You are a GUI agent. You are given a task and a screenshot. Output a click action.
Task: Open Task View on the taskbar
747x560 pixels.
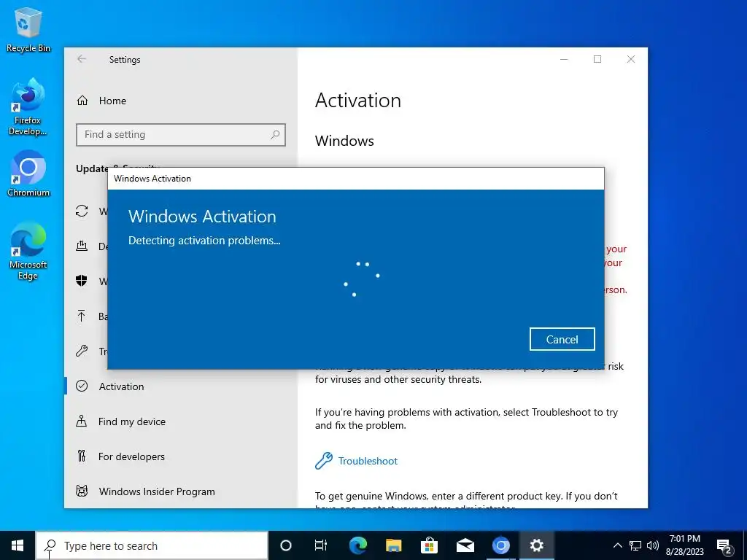click(x=321, y=545)
